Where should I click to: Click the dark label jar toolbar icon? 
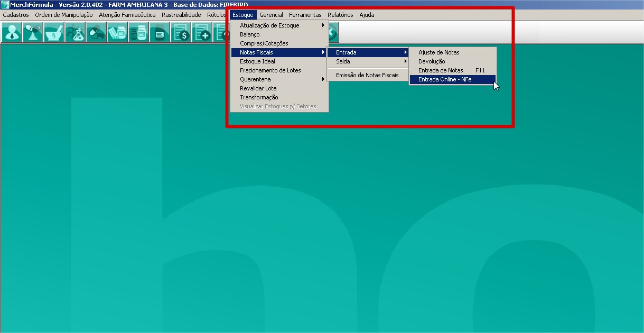click(x=159, y=33)
